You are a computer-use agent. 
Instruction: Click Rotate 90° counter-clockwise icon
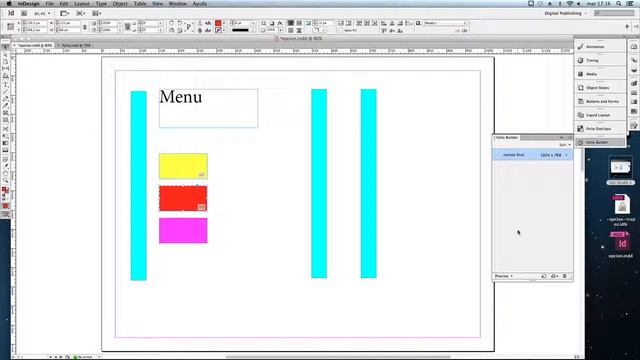180,23
